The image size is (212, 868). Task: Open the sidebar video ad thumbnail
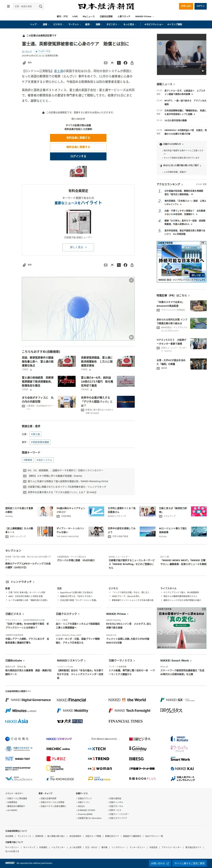[182, 54]
